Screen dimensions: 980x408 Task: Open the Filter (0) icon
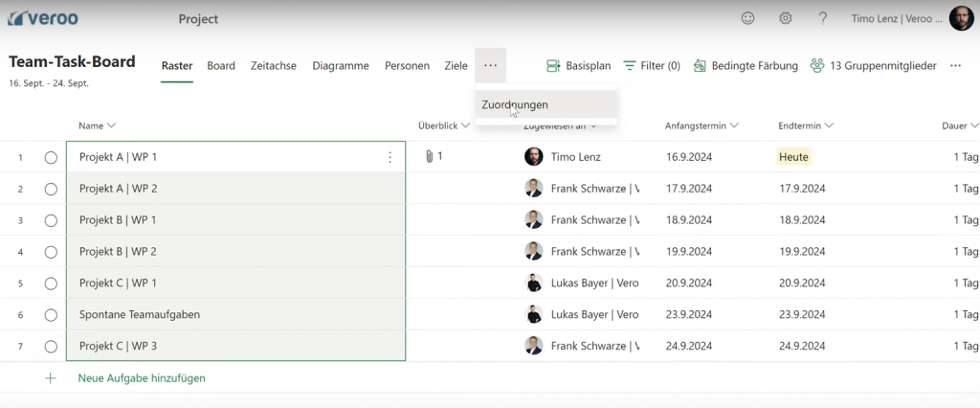[x=630, y=66]
